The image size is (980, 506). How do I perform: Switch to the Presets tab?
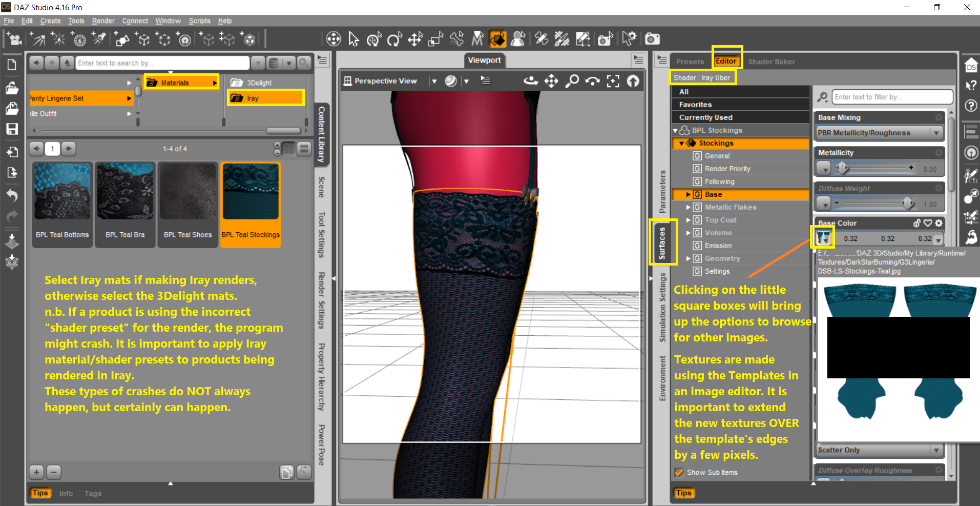(x=690, y=62)
